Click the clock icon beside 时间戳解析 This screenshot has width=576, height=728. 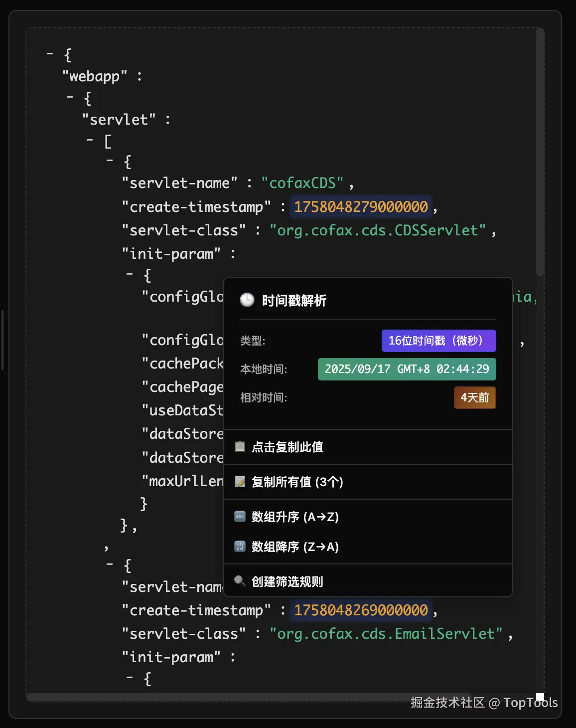pyautogui.click(x=247, y=300)
